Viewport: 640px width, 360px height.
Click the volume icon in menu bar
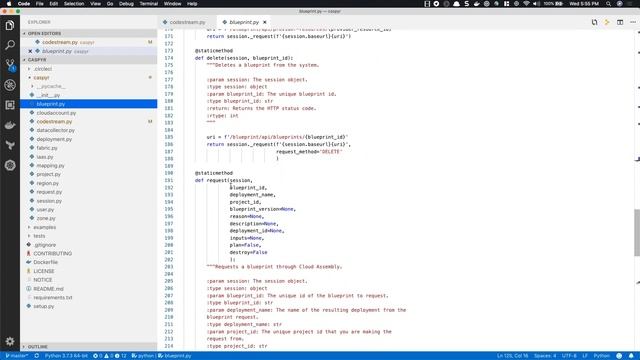click(x=536, y=4)
